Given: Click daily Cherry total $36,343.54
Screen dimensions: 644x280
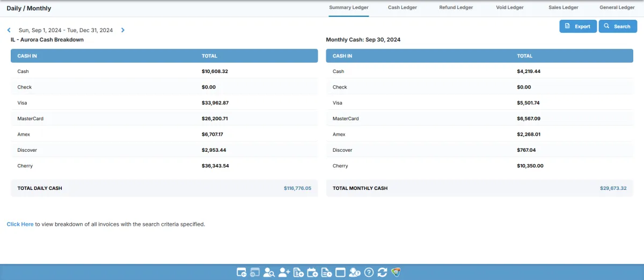Looking at the screenshot, I should pos(215,166).
